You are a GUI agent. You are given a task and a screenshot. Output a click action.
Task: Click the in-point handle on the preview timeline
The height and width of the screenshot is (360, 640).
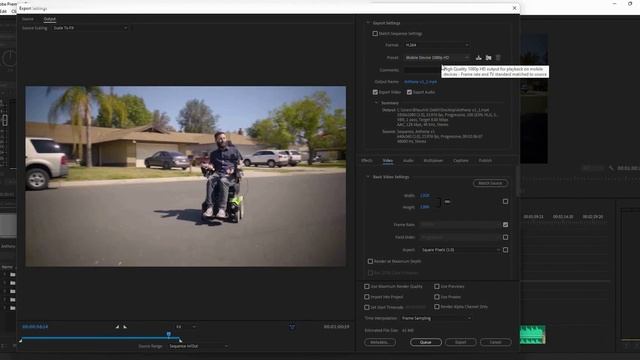pos(20,340)
